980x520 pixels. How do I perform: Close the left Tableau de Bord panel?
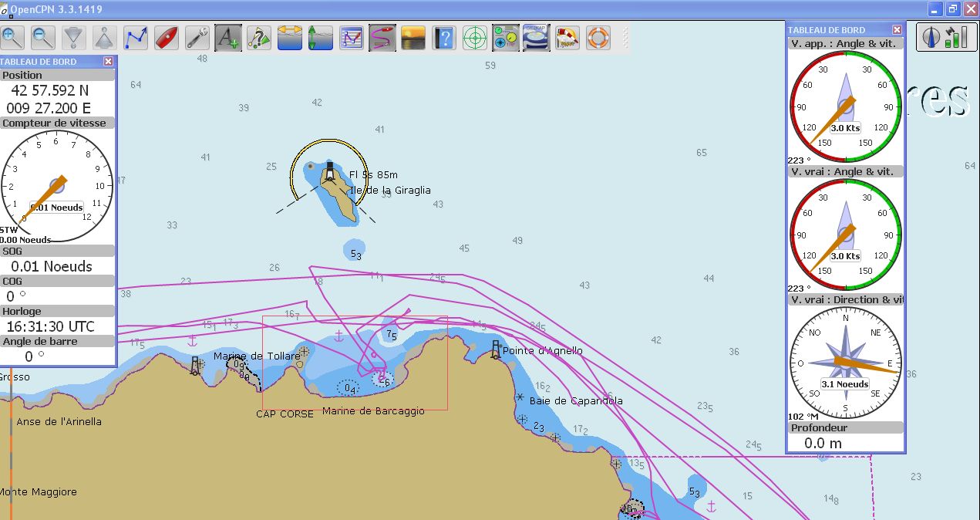pyautogui.click(x=108, y=62)
